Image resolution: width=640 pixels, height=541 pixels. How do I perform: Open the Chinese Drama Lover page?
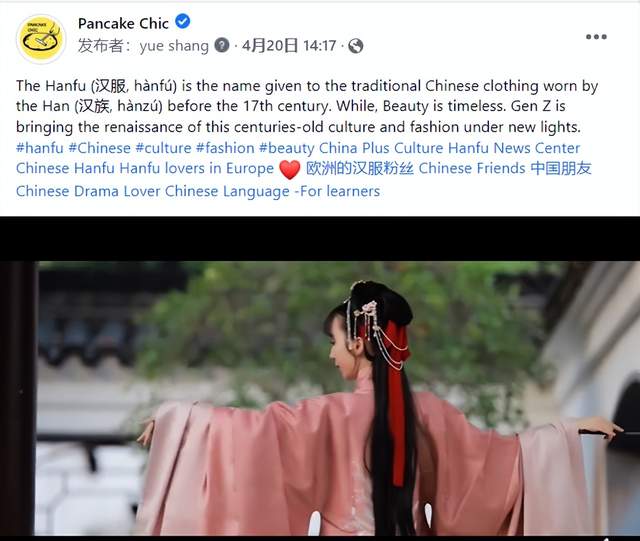(88, 191)
